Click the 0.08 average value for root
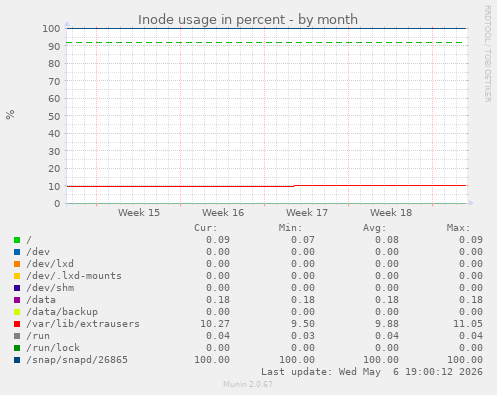This screenshot has height=395, width=497. point(387,240)
